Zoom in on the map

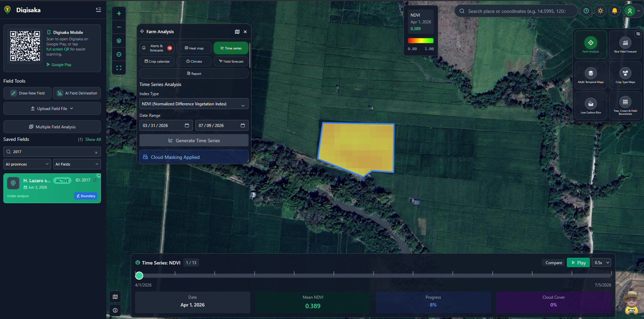point(119,14)
